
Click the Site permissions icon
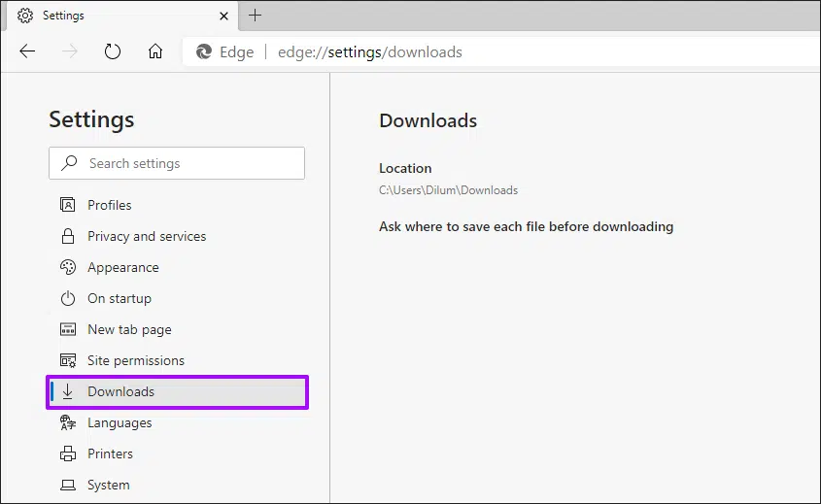click(x=68, y=360)
